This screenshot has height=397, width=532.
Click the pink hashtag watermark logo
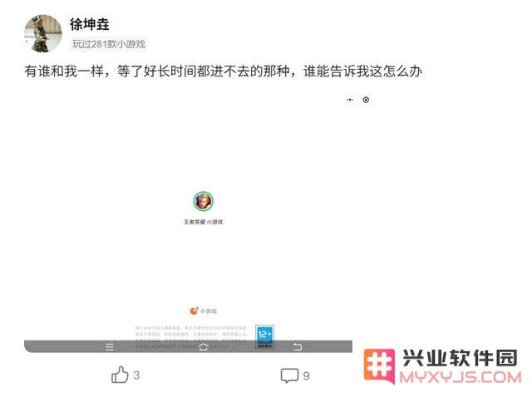[379, 366]
